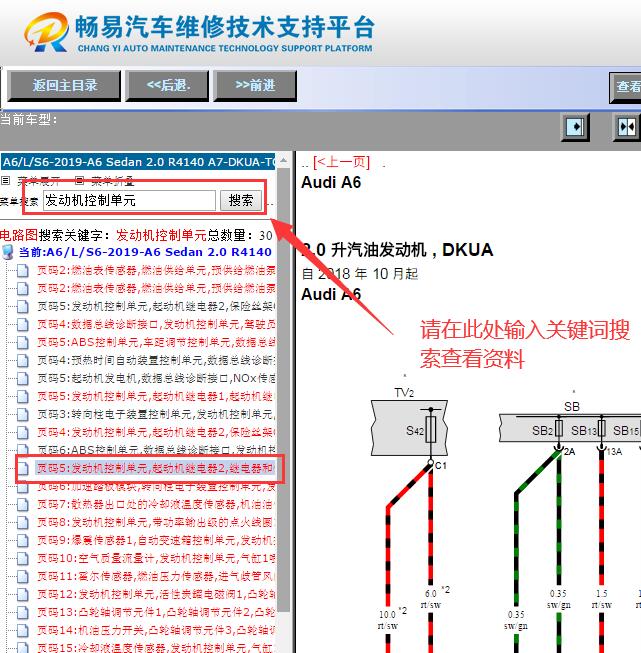Click document icon for 页码12:发动机控制单元 row
Viewport: 641px width, 653px height.
22,594
